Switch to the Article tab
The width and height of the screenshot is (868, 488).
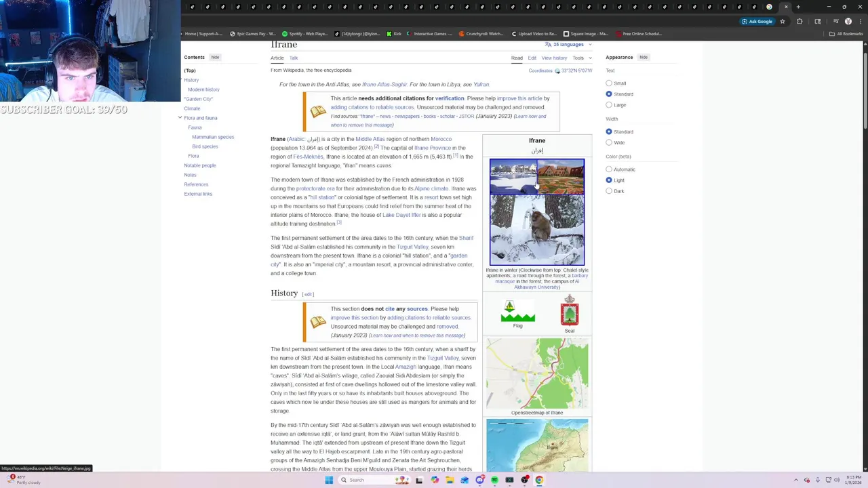point(277,58)
